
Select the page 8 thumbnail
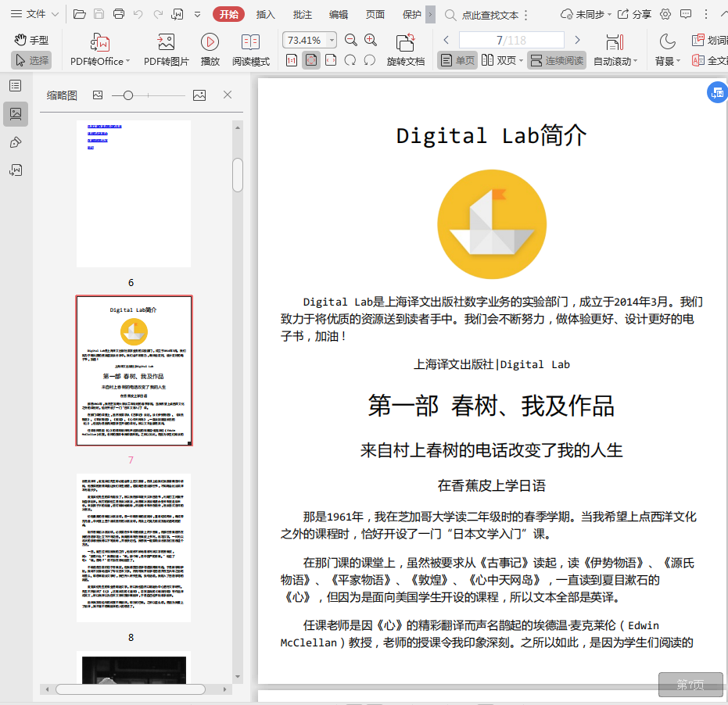[x=133, y=547]
